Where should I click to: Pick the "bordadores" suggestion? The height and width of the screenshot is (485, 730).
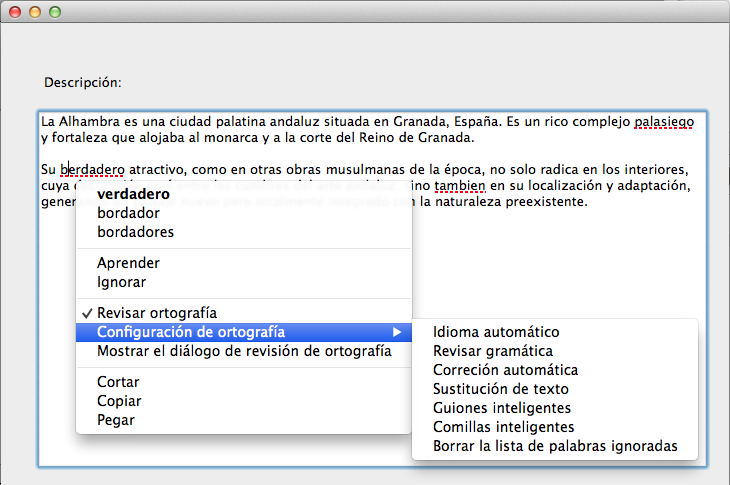(135, 232)
